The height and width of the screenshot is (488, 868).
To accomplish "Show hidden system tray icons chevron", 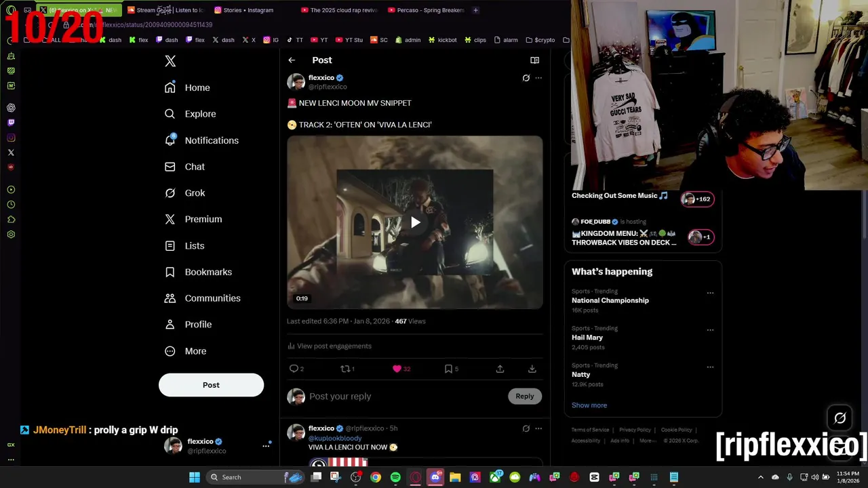I will pos(760,477).
